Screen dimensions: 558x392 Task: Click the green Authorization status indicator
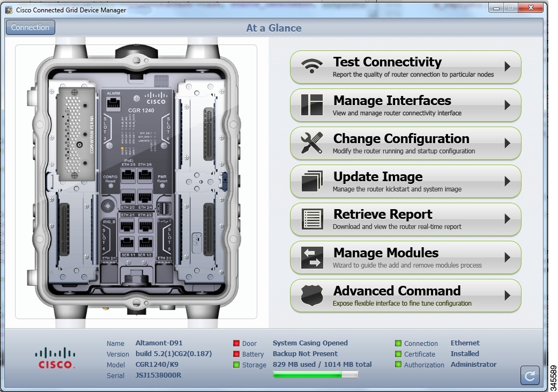point(398,365)
